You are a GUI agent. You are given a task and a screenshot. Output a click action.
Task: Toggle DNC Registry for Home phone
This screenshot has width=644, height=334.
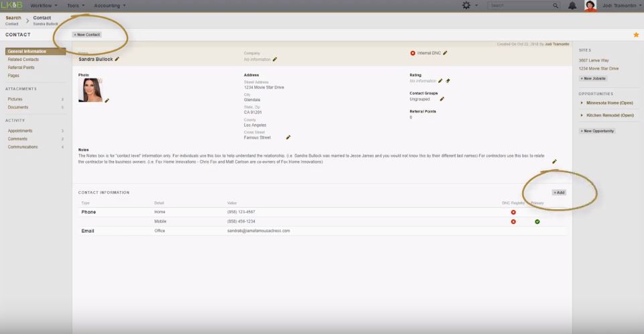click(513, 212)
